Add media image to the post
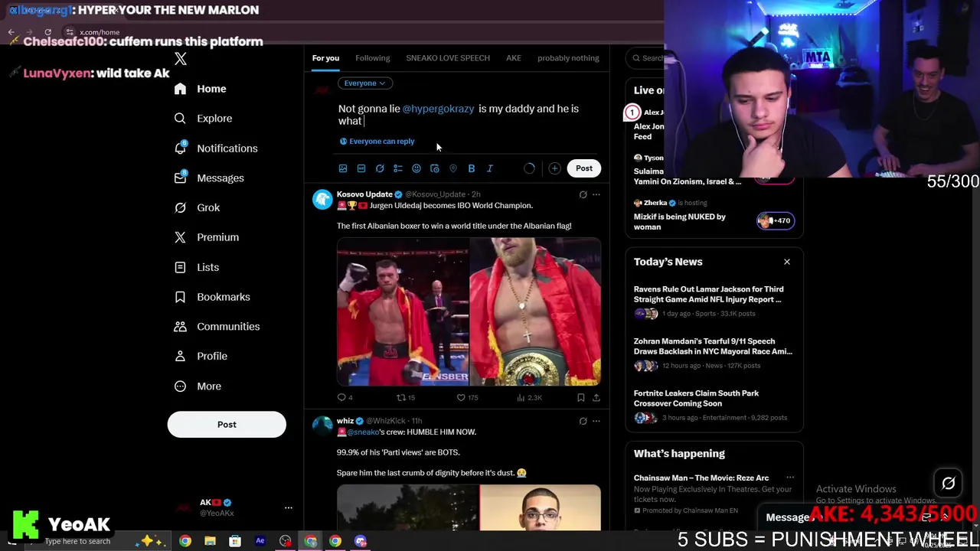The width and height of the screenshot is (980, 551). pyautogui.click(x=343, y=168)
